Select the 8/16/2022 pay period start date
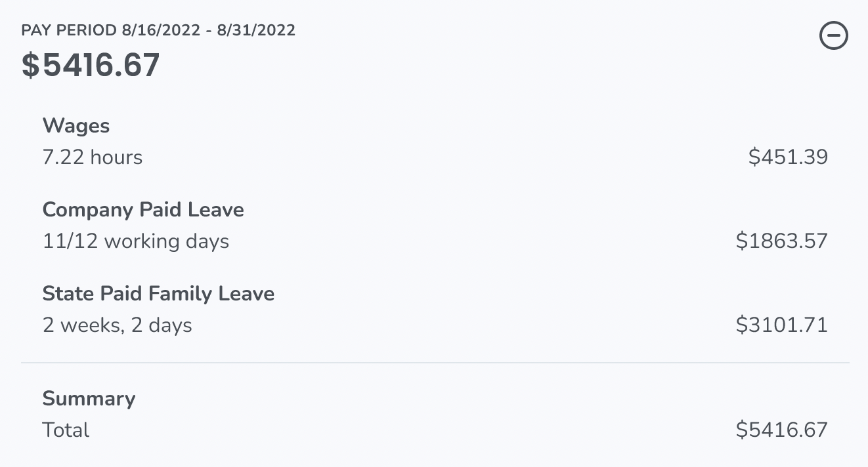868x467 pixels. (161, 30)
